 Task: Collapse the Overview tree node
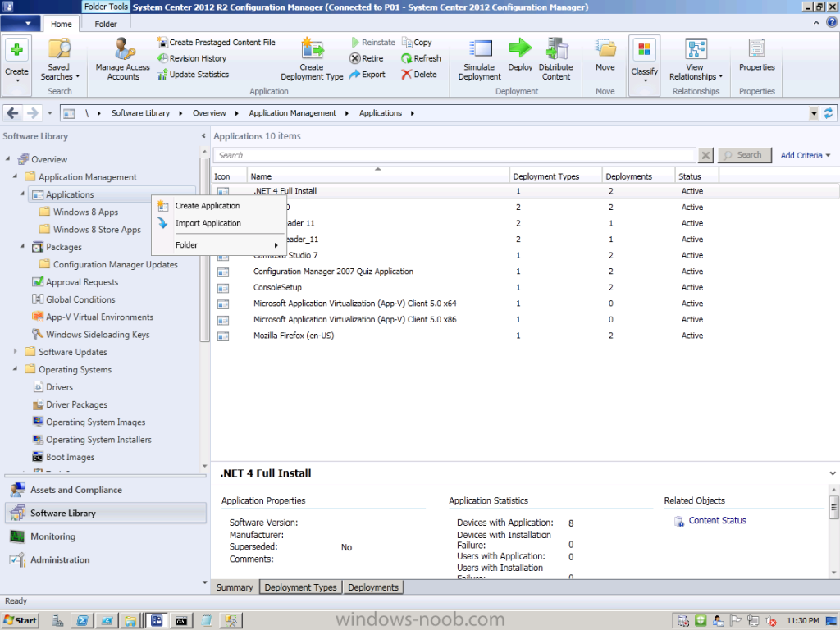point(8,159)
